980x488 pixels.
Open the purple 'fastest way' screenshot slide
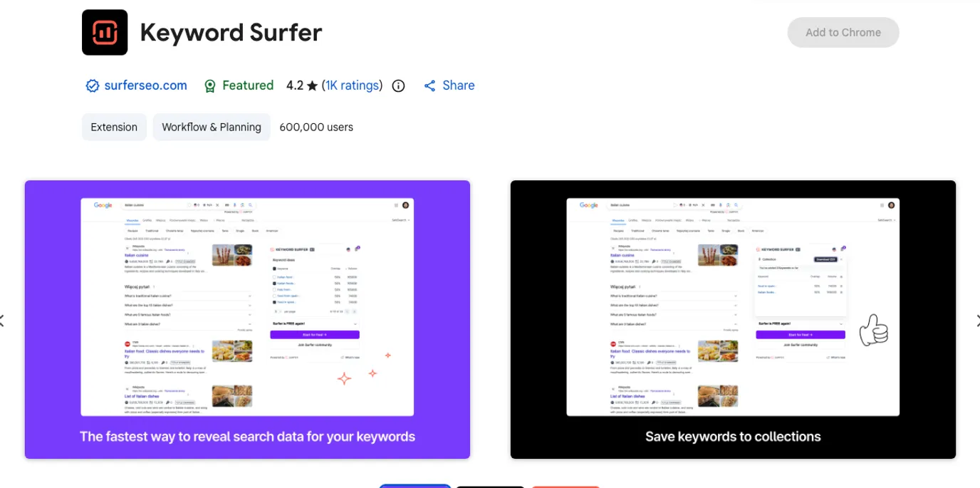click(247, 319)
